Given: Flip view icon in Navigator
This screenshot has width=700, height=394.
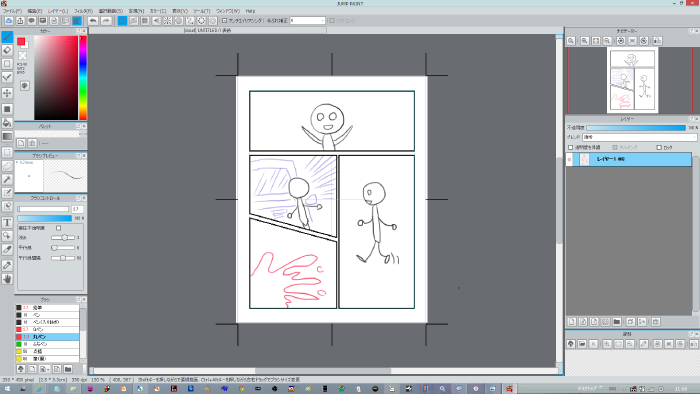Looking at the screenshot, I should 658,41.
